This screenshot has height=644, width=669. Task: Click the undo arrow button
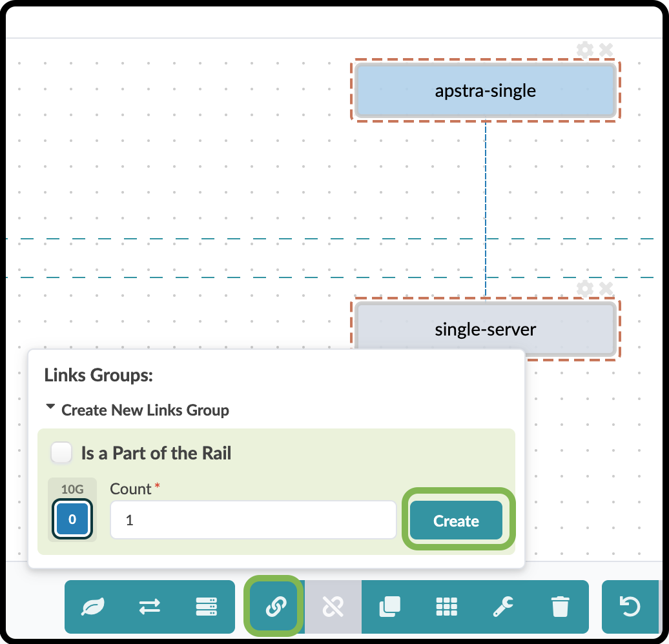tap(630, 607)
